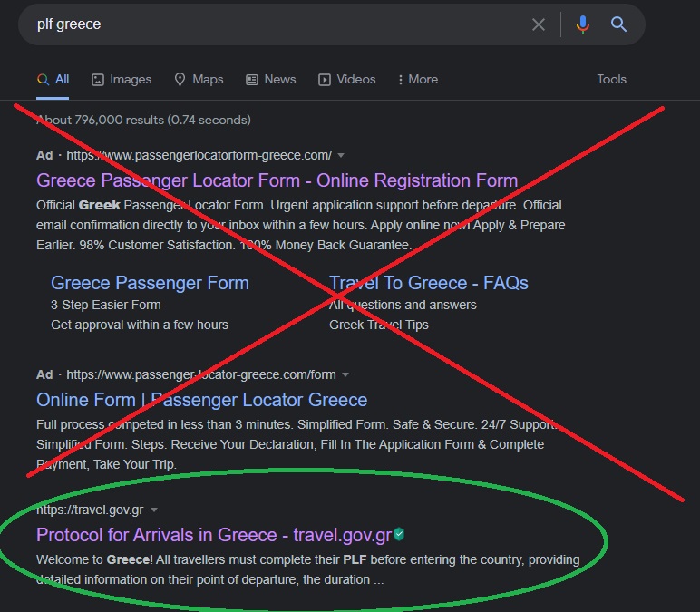Open the More search options menu
Image resolution: width=700 pixels, height=612 pixels.
click(x=418, y=80)
